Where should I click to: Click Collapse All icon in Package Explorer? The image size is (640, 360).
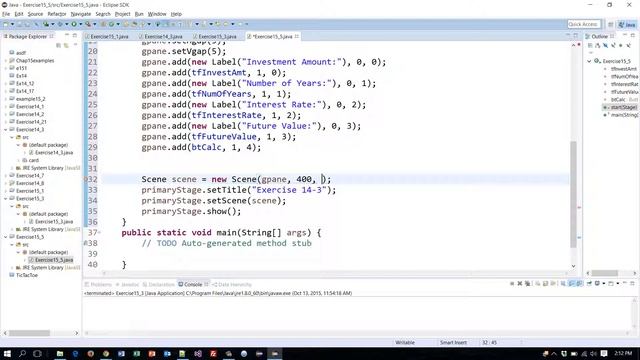tap(58, 45)
